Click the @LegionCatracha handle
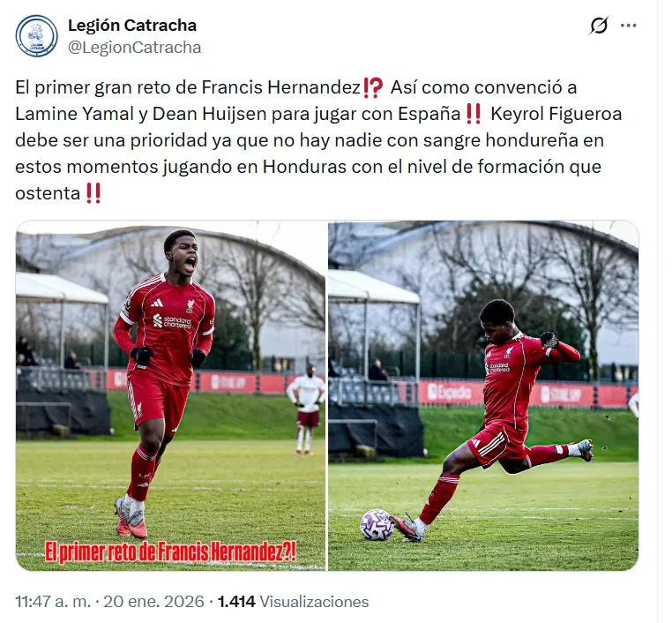 (135, 48)
